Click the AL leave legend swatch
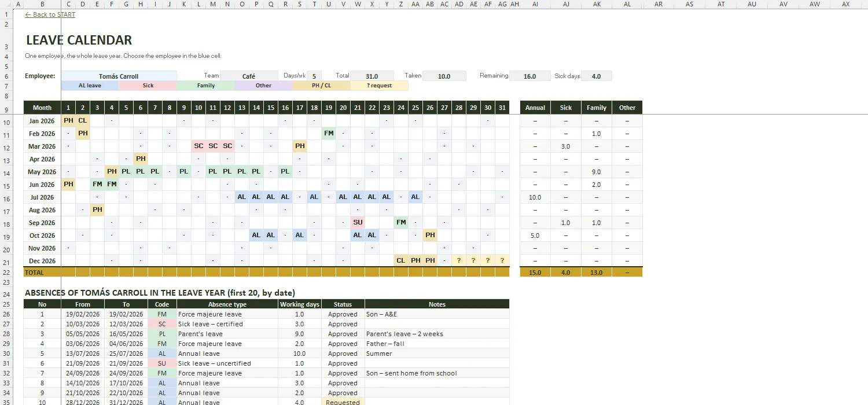This screenshot has width=868, height=405. point(90,86)
